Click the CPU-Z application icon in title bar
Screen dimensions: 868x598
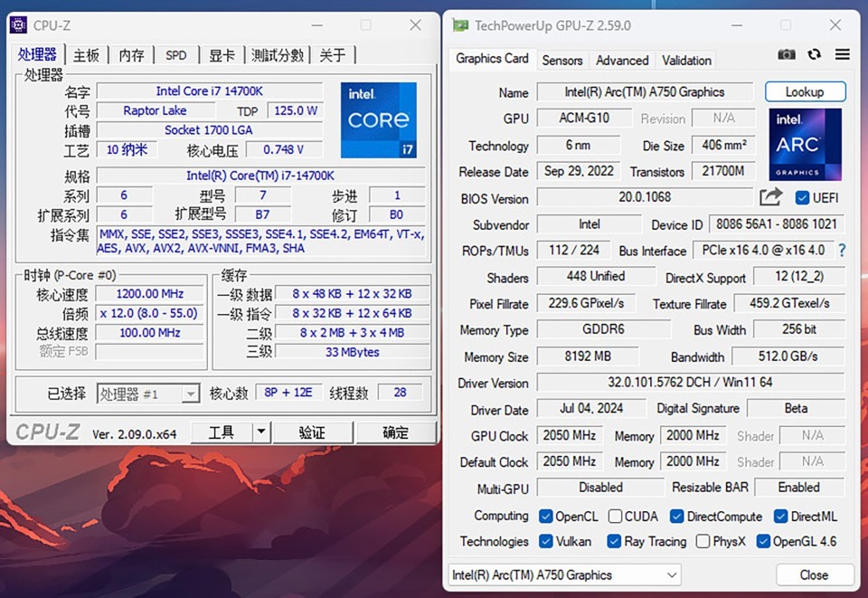pyautogui.click(x=17, y=24)
